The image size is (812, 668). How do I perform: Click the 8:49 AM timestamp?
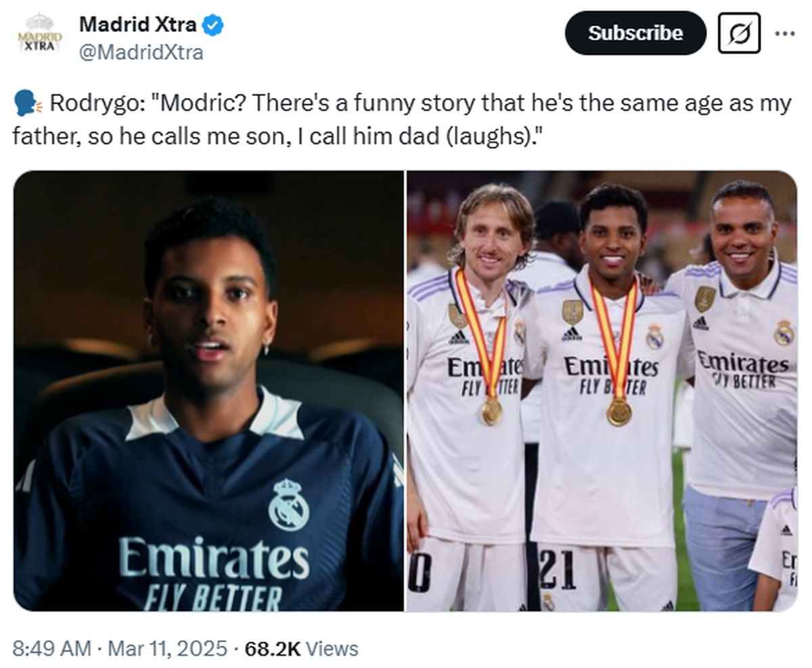51,649
